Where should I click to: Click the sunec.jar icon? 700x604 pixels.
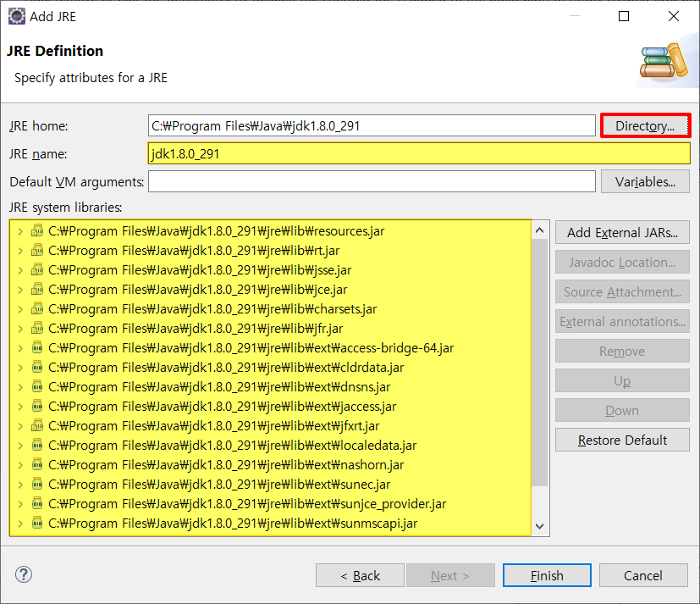pos(37,485)
